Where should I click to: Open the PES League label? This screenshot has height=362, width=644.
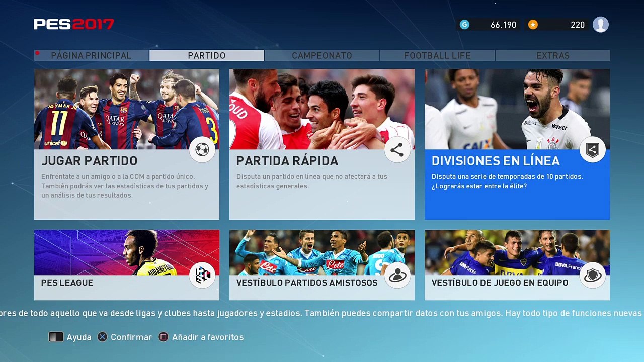pyautogui.click(x=67, y=283)
